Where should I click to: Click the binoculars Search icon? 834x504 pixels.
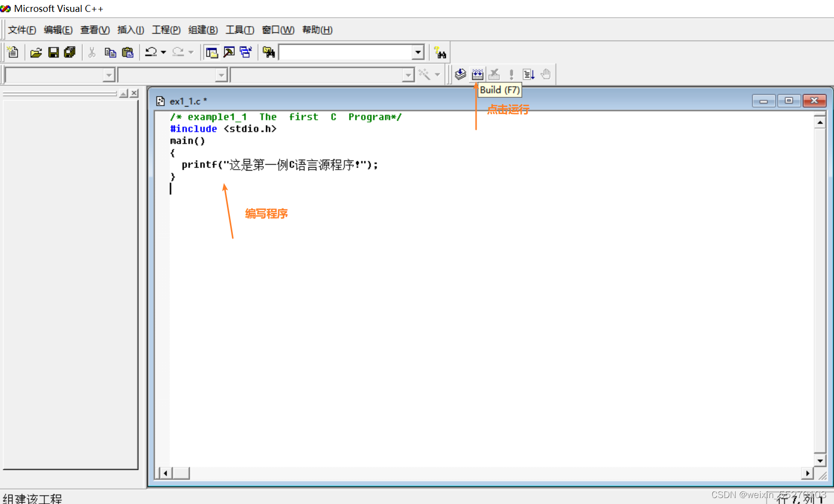[440, 52]
